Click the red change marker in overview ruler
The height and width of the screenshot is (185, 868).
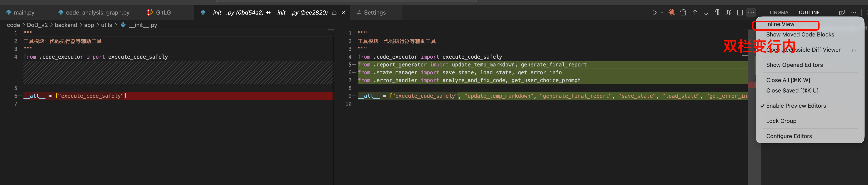(751, 85)
